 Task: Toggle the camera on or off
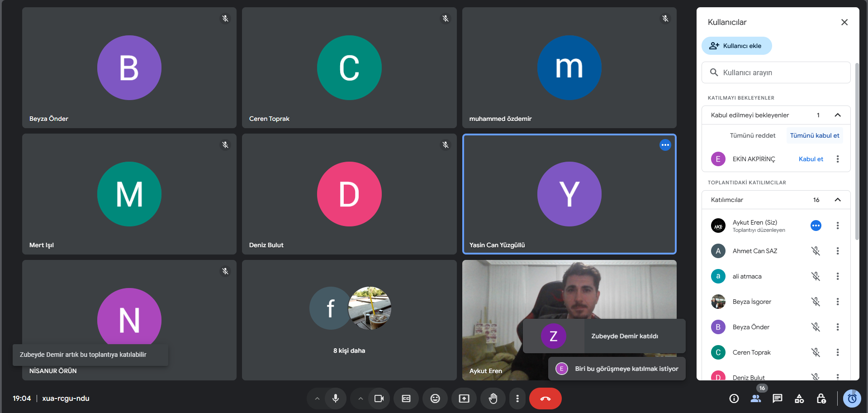click(x=379, y=399)
